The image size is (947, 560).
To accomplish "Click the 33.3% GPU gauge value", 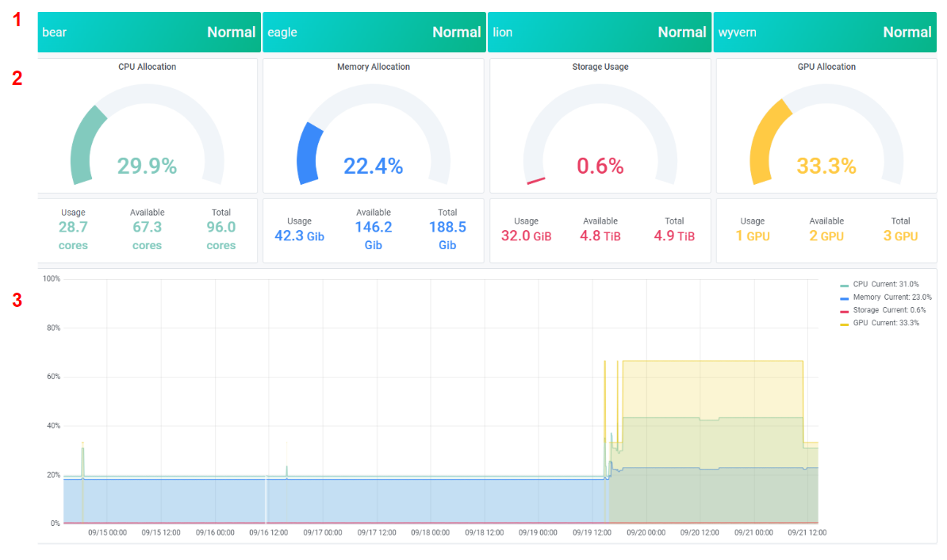I will click(x=826, y=166).
